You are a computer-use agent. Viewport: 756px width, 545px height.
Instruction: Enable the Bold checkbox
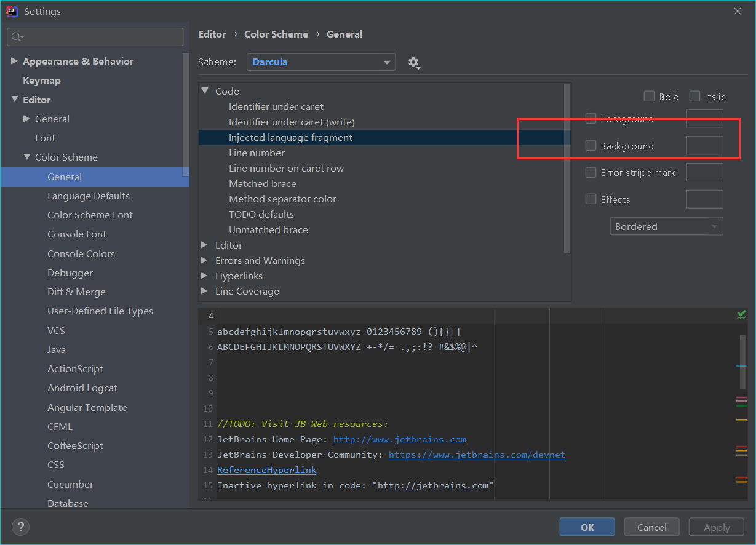coord(649,96)
